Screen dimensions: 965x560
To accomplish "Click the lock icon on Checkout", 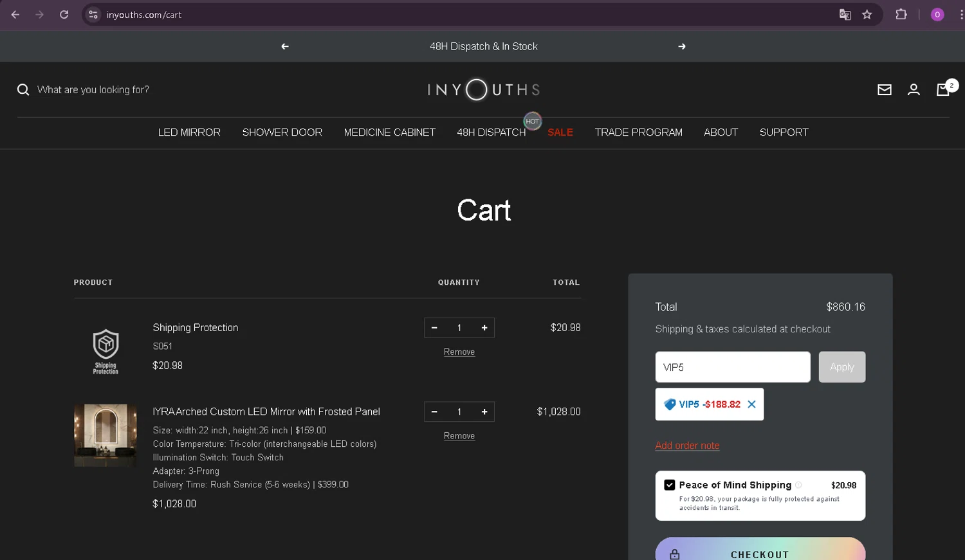I will 674,554.
